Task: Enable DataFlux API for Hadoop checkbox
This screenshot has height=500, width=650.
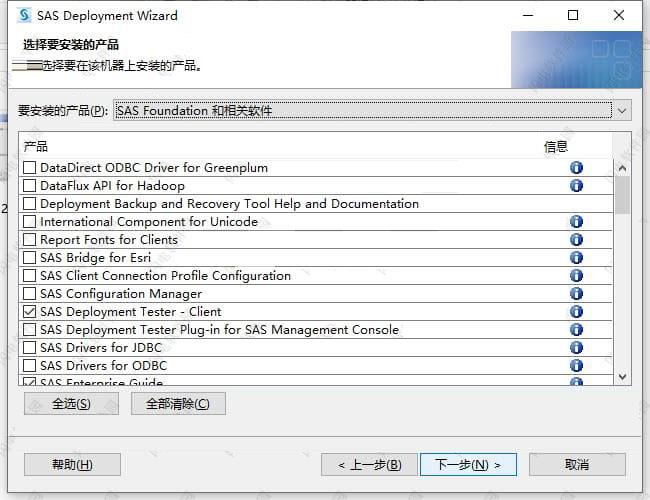Action: coord(29,185)
